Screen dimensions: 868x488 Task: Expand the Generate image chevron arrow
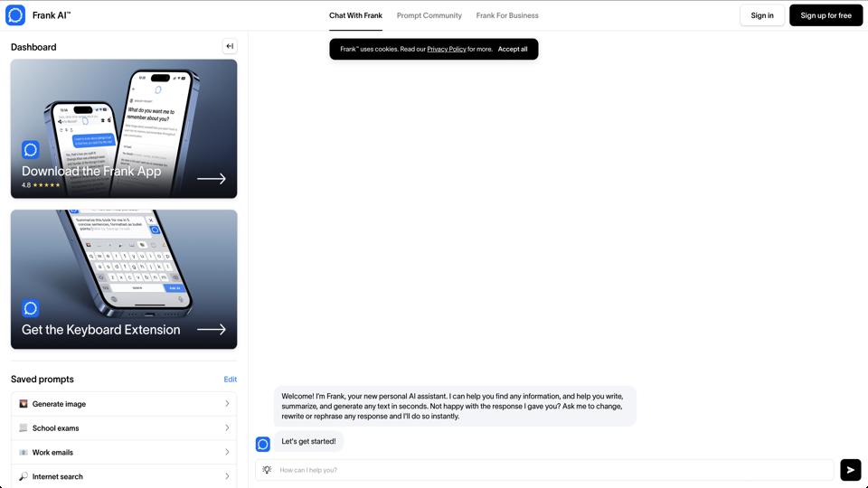coord(227,404)
